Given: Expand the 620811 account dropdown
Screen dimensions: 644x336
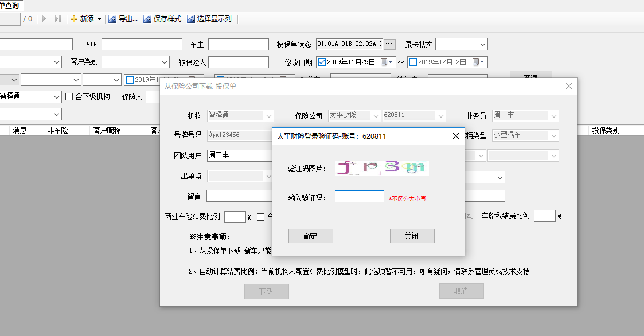Looking at the screenshot, I should [440, 116].
